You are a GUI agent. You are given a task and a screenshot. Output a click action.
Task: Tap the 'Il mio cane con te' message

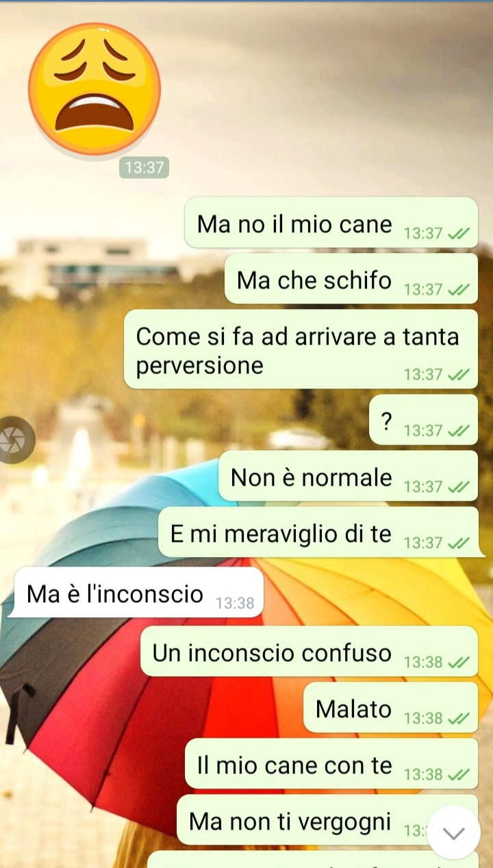click(x=331, y=764)
